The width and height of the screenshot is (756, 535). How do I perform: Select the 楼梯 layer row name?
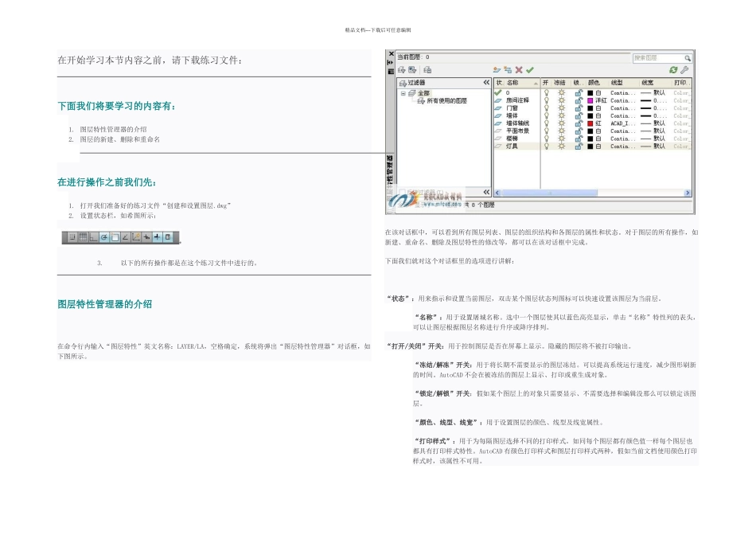coord(512,139)
